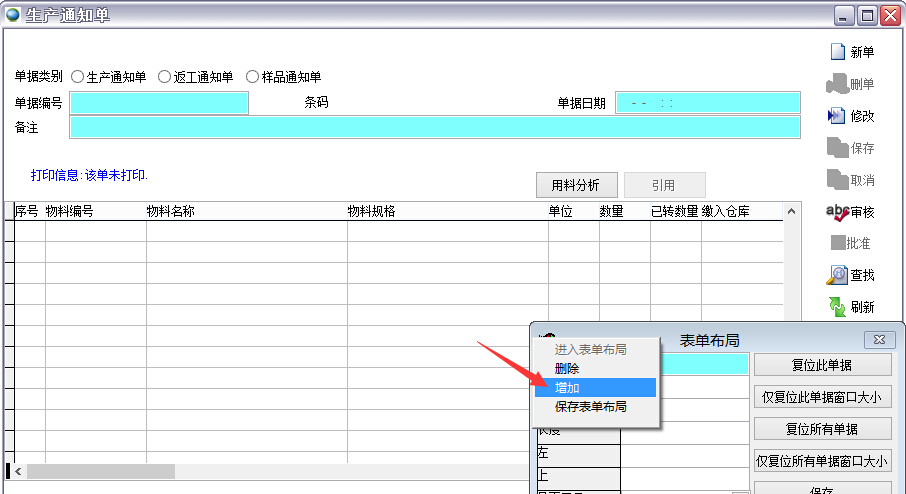Viewport: 906px width, 494px height.
Task: Click the 复位所有单据 button
Action: pos(821,429)
